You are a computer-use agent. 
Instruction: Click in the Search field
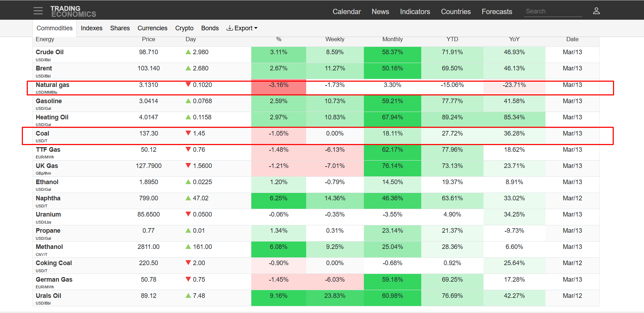point(553,11)
